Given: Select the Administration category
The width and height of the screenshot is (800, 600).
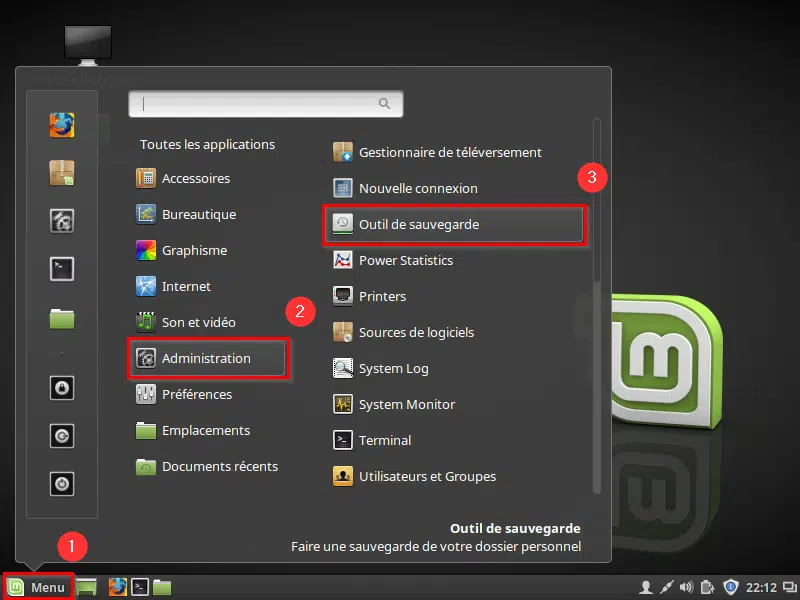Looking at the screenshot, I should 208,358.
